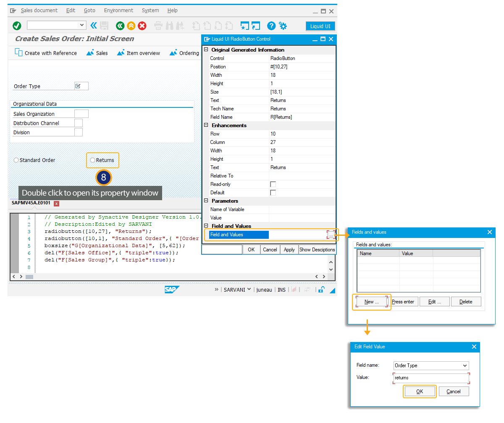Click the code editor vertical scrollbar down arrow
The image size is (504, 423).
(x=331, y=269)
